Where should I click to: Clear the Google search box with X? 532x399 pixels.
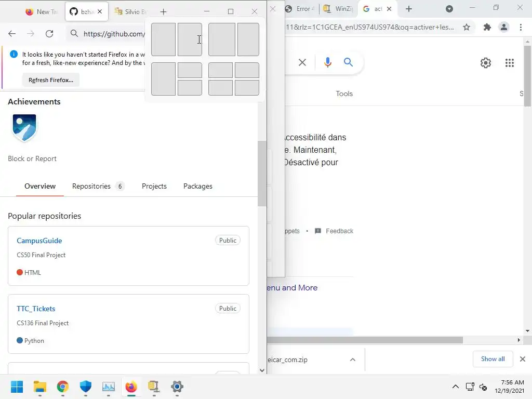302,62
